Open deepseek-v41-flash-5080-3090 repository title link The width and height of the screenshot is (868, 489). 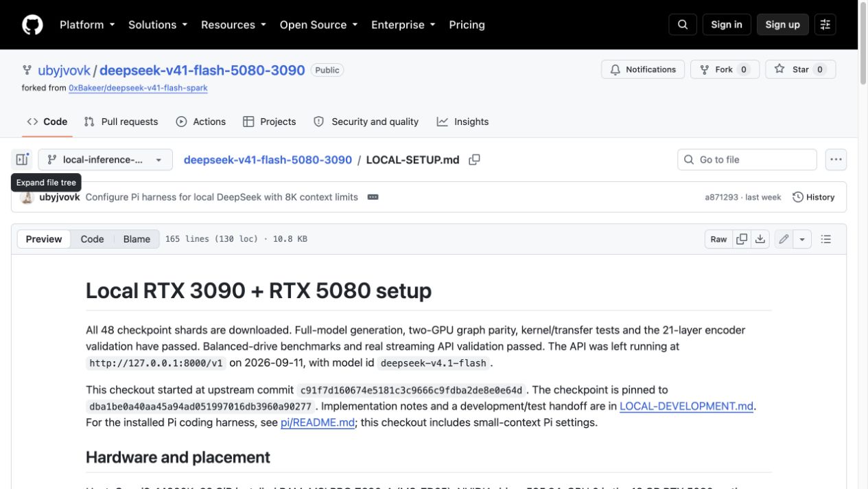(202, 70)
